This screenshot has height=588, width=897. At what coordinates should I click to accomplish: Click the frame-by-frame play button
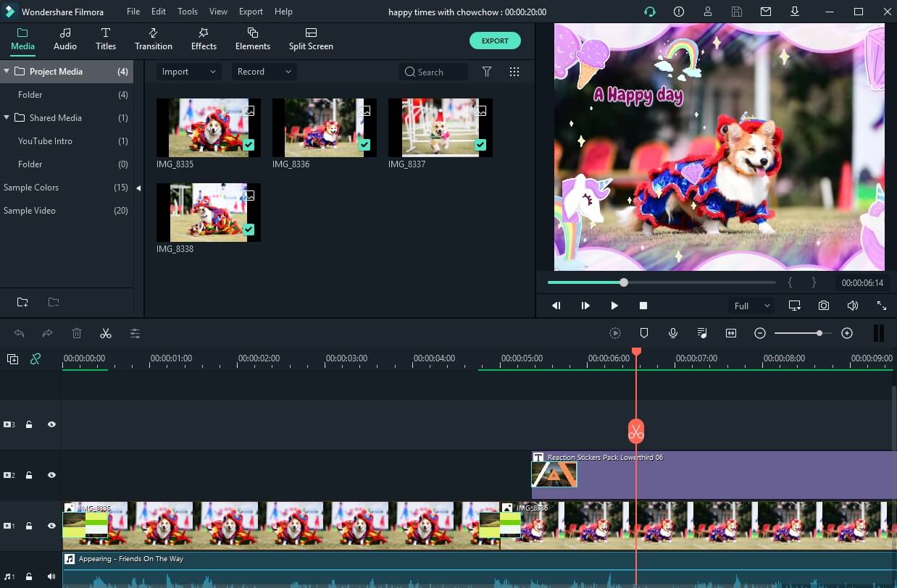[x=585, y=306]
